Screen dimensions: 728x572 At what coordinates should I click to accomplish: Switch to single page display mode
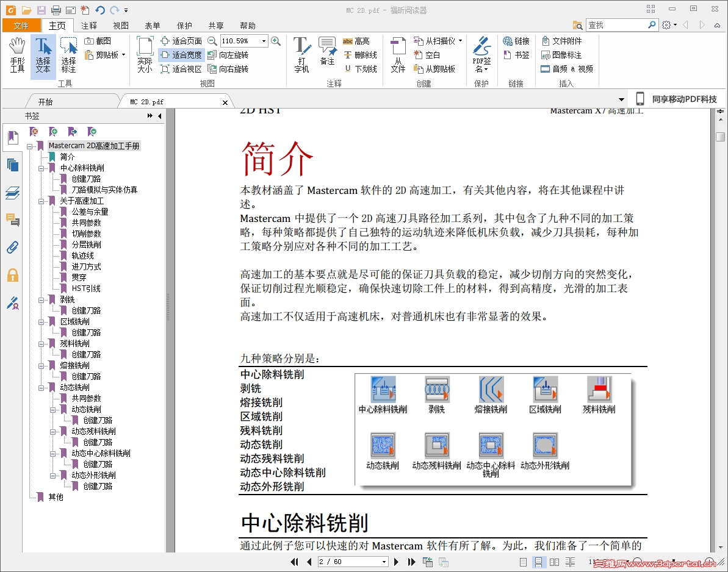coord(523,562)
